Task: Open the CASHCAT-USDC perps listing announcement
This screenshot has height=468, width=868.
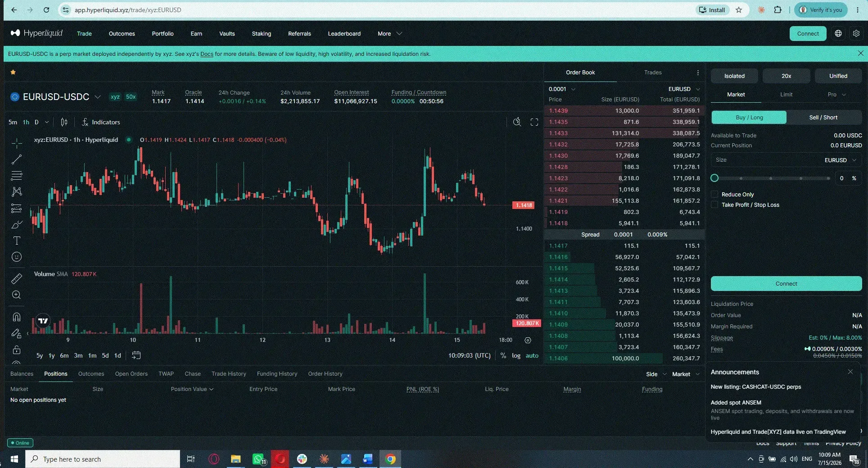Action: point(755,387)
